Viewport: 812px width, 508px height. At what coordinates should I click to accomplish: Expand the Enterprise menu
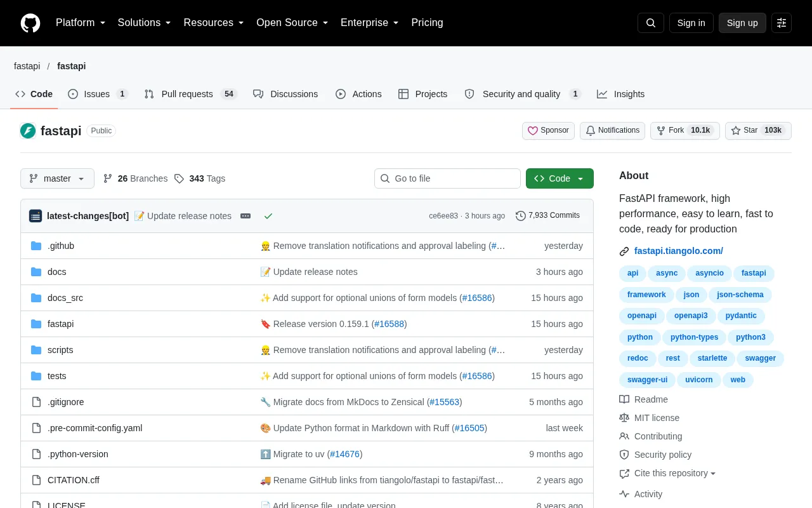point(370,23)
